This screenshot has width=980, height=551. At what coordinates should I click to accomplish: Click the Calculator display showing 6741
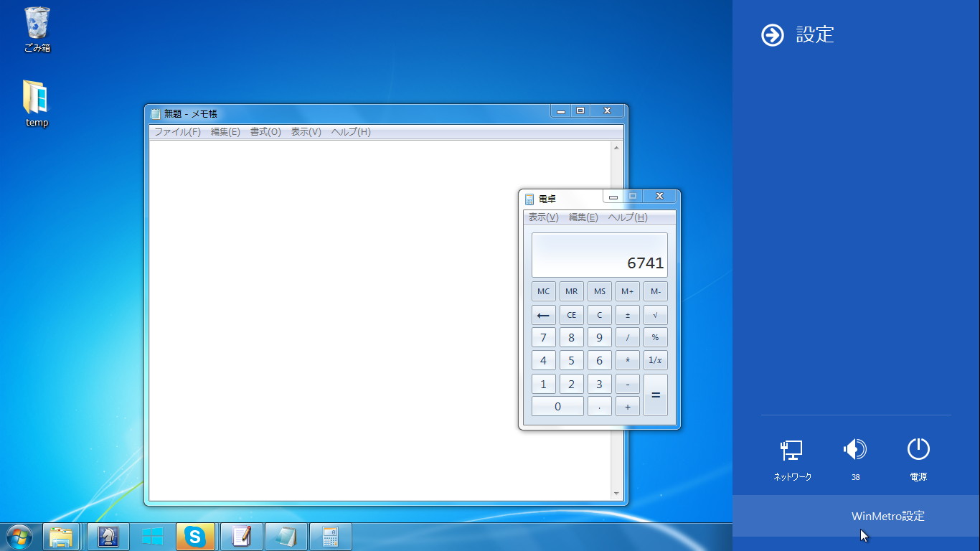[599, 255]
